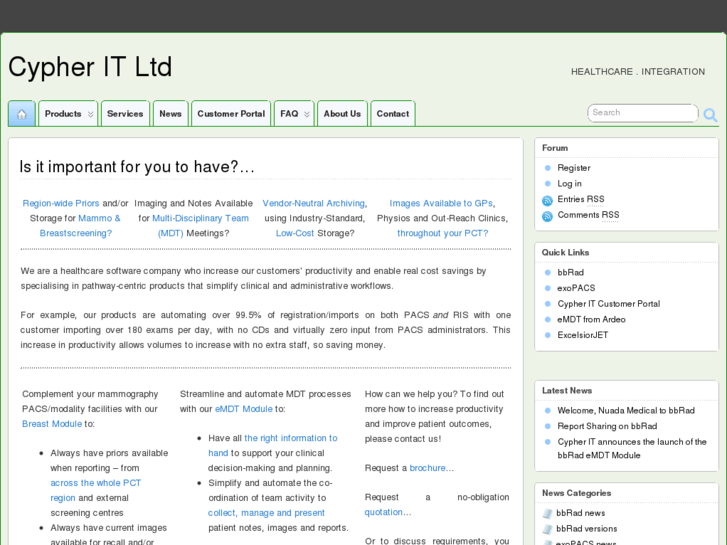The height and width of the screenshot is (545, 727).
Task: Click the Low-Cost storage link
Action: pos(295,233)
